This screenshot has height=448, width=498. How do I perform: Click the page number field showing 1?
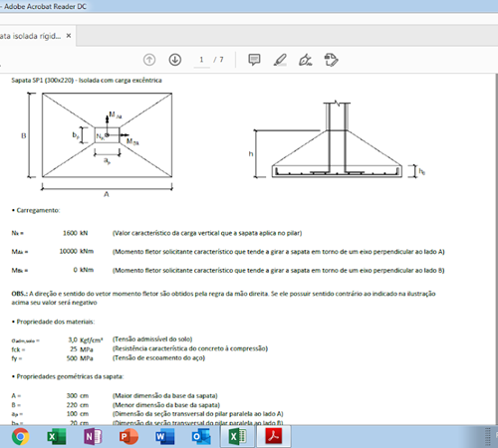click(x=201, y=60)
